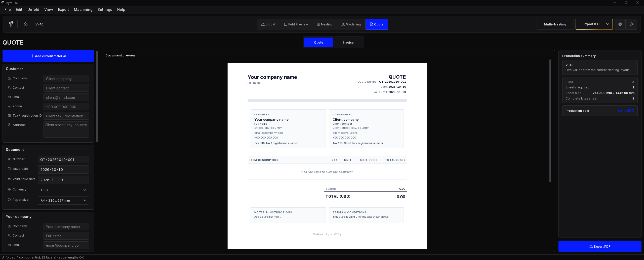Viewport: 644px width, 260px height.
Task: Click the Your company name input field
Action: [66, 226]
